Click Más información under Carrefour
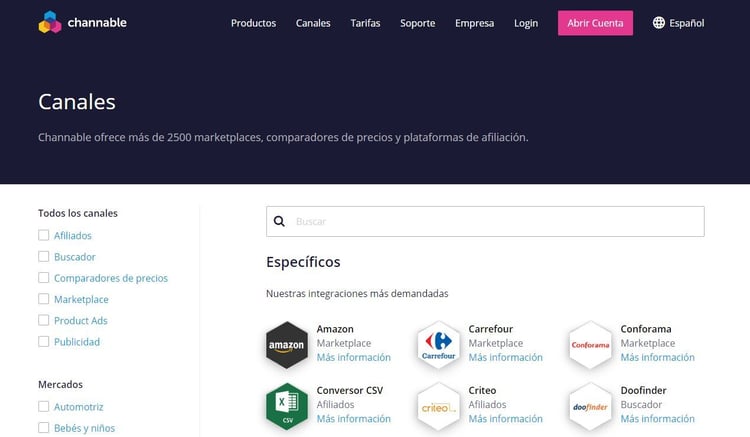Image resolution: width=750 pixels, height=437 pixels. (x=506, y=357)
